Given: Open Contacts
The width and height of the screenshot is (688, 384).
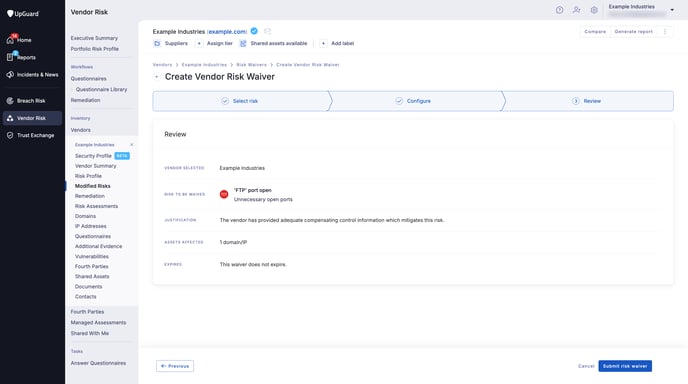Looking at the screenshot, I should [x=86, y=297].
